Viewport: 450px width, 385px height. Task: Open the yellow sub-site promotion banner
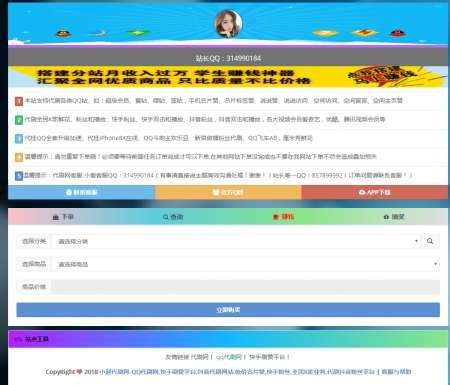click(x=228, y=77)
